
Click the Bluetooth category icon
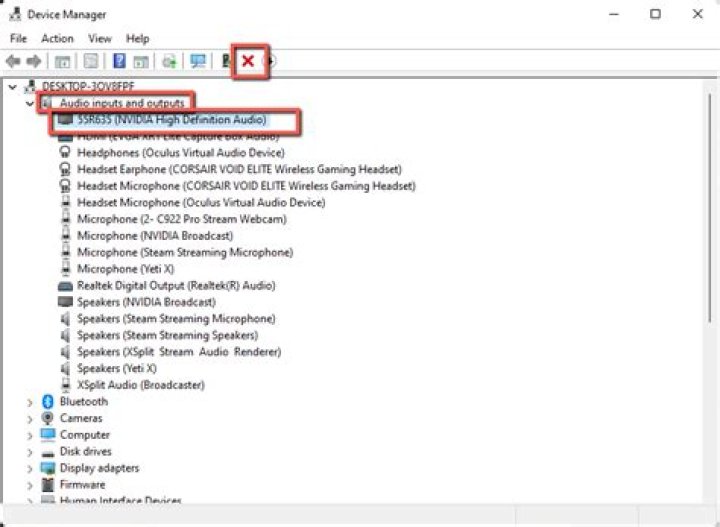(47, 402)
